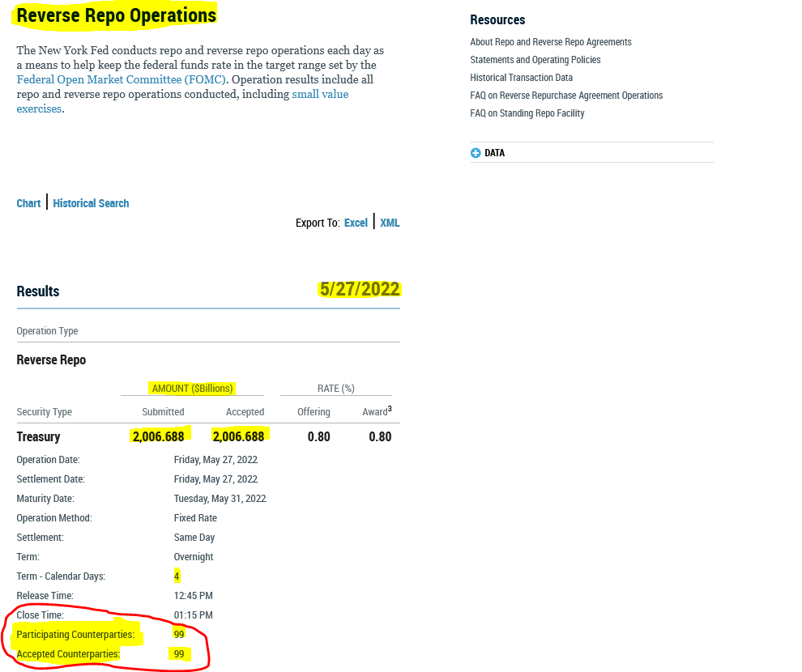
Task: Click the Maturity Date value Tuesday, May 31, 2022
Action: coord(220,499)
